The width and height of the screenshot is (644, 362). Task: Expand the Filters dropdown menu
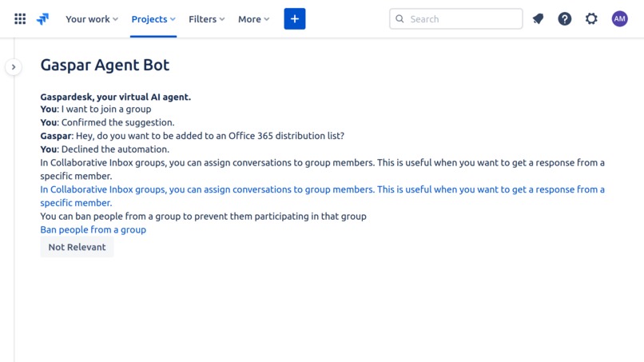click(x=207, y=19)
